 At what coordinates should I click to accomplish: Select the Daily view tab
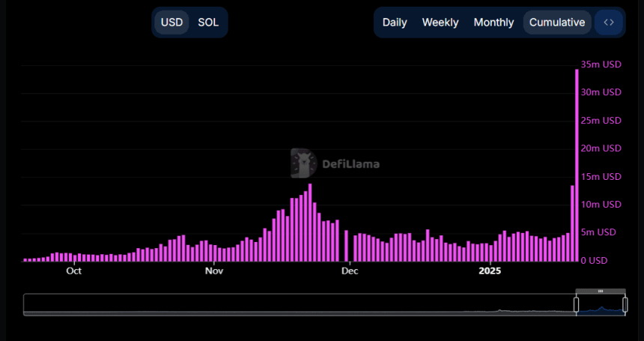coord(395,22)
